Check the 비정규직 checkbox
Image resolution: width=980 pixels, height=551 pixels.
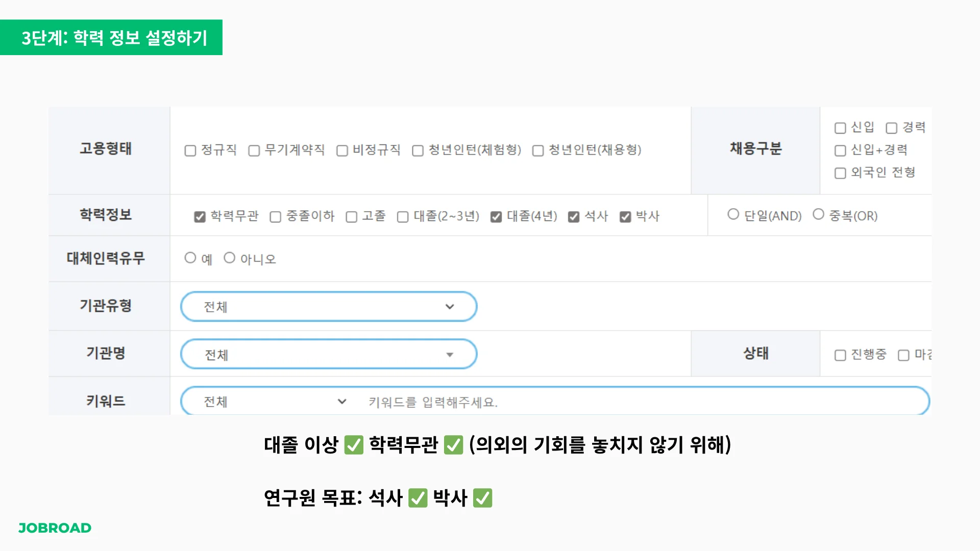[x=342, y=151]
